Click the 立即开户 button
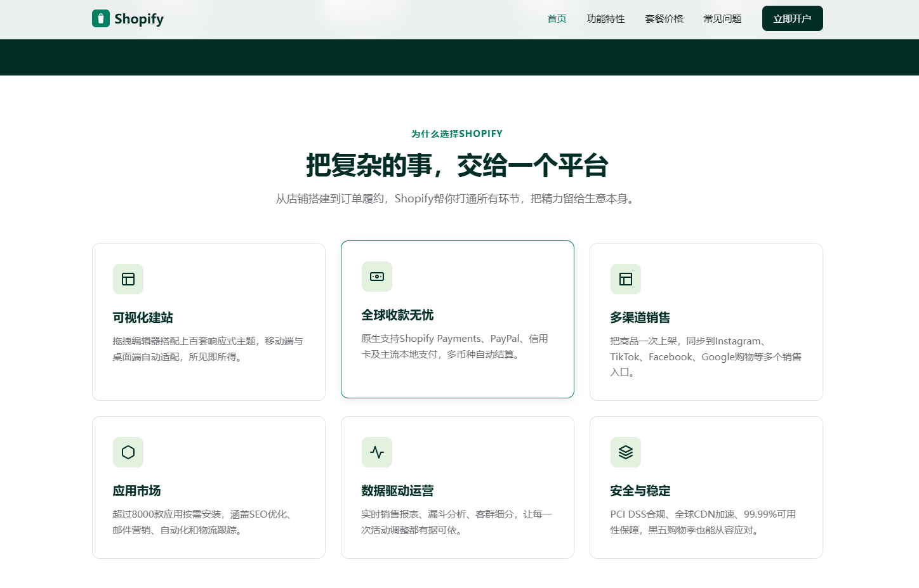The width and height of the screenshot is (919, 588). pos(793,18)
